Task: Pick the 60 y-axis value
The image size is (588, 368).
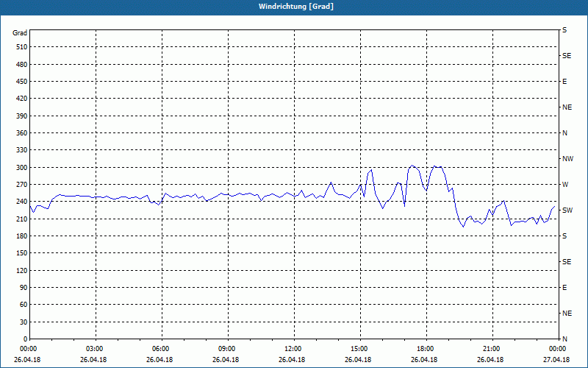Action: 24,305
